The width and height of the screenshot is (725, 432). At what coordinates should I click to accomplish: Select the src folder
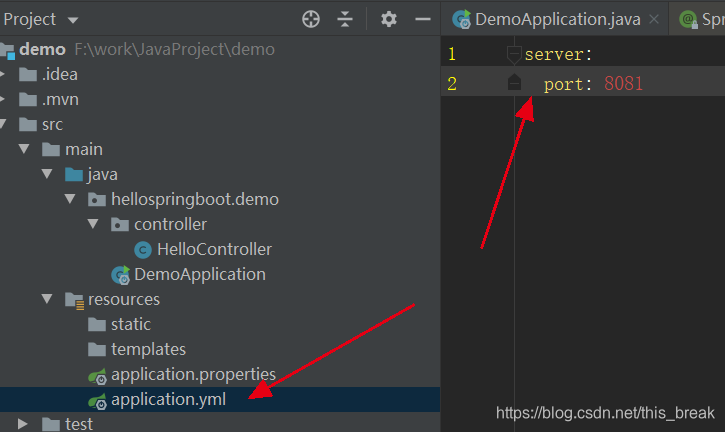point(52,124)
